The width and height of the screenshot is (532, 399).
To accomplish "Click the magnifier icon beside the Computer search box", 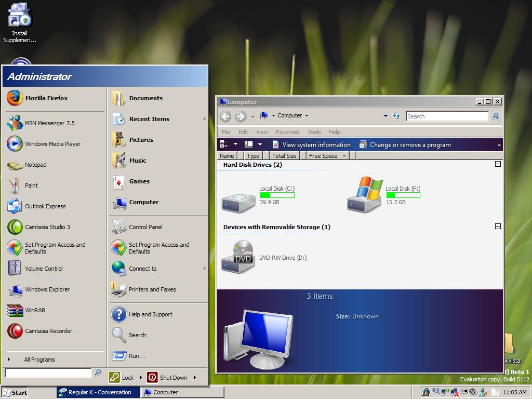I will tap(496, 116).
